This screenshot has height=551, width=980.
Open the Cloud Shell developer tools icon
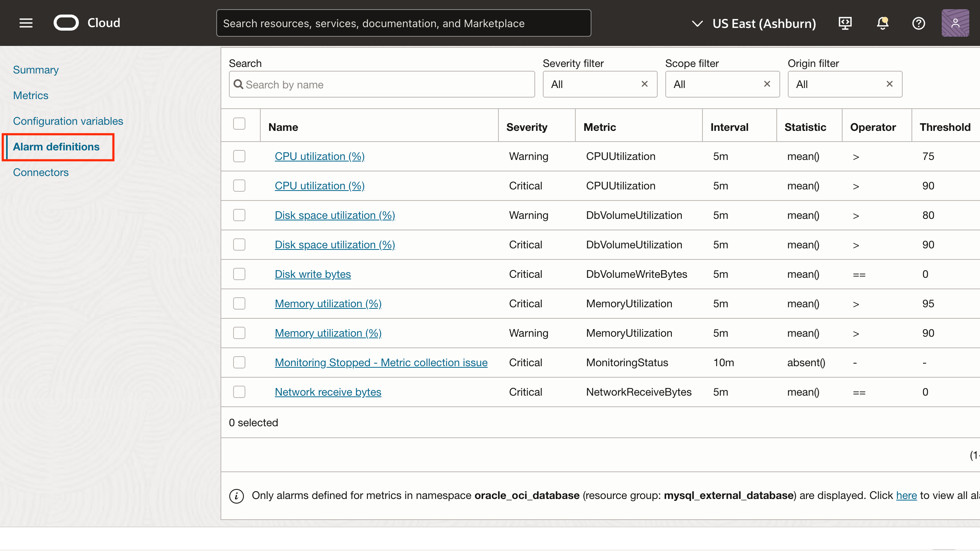tap(845, 23)
